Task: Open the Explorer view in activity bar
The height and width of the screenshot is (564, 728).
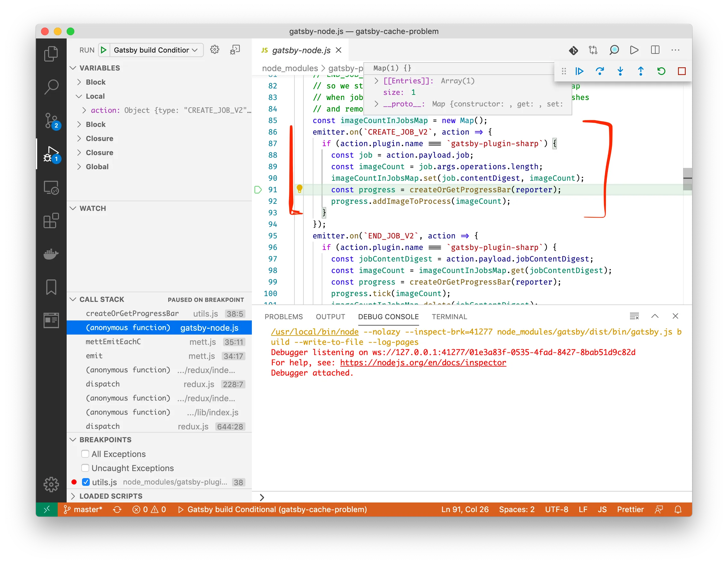Action: tap(51, 53)
